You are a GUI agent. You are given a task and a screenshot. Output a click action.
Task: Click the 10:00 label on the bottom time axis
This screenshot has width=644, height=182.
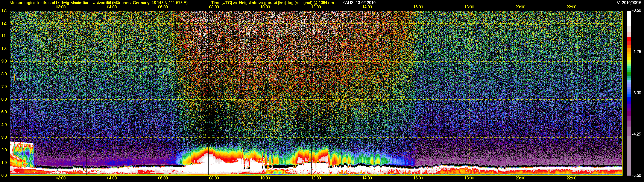[x=265, y=178]
